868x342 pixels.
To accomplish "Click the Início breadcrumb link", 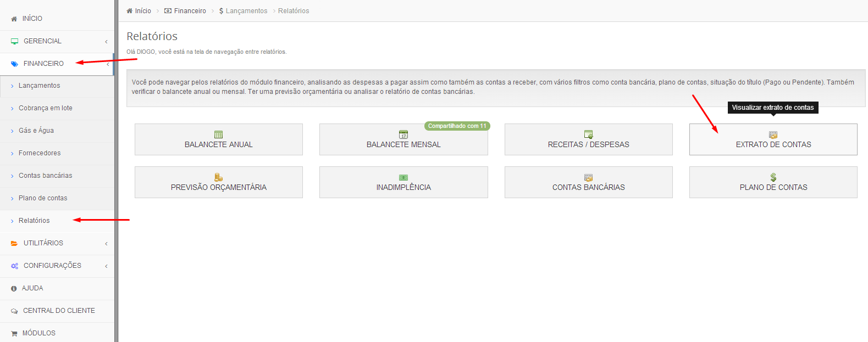I will click(x=143, y=11).
